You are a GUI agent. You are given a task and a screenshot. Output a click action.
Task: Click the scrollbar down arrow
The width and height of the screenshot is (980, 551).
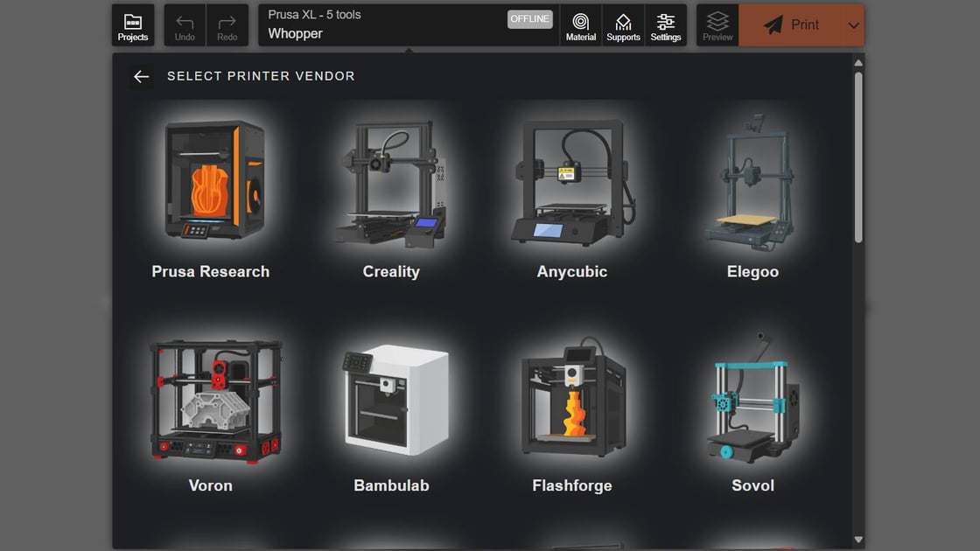858,541
